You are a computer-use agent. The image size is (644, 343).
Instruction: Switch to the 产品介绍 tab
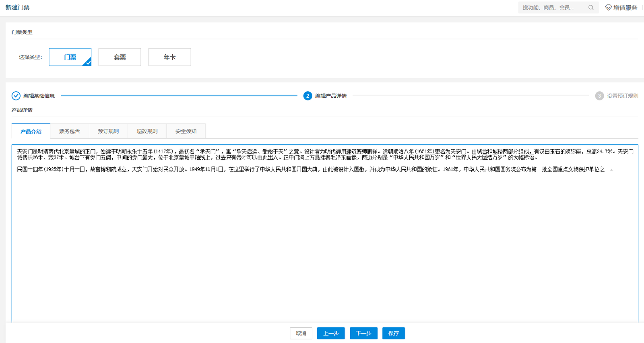[31, 131]
